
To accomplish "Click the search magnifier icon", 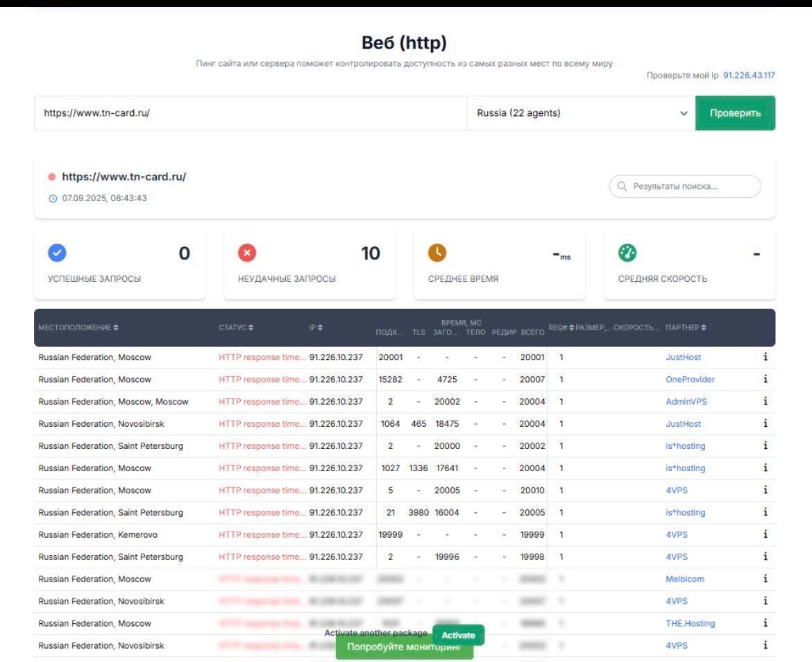I will click(621, 187).
